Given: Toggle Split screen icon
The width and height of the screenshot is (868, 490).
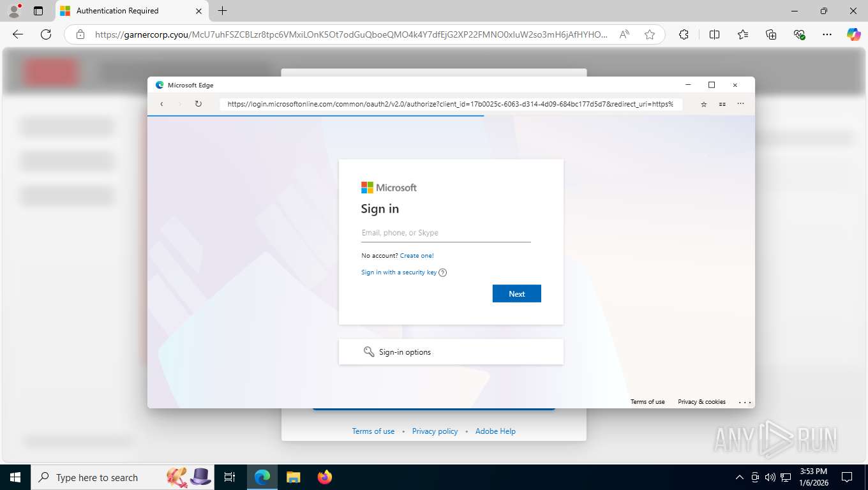Looking at the screenshot, I should pyautogui.click(x=714, y=34).
